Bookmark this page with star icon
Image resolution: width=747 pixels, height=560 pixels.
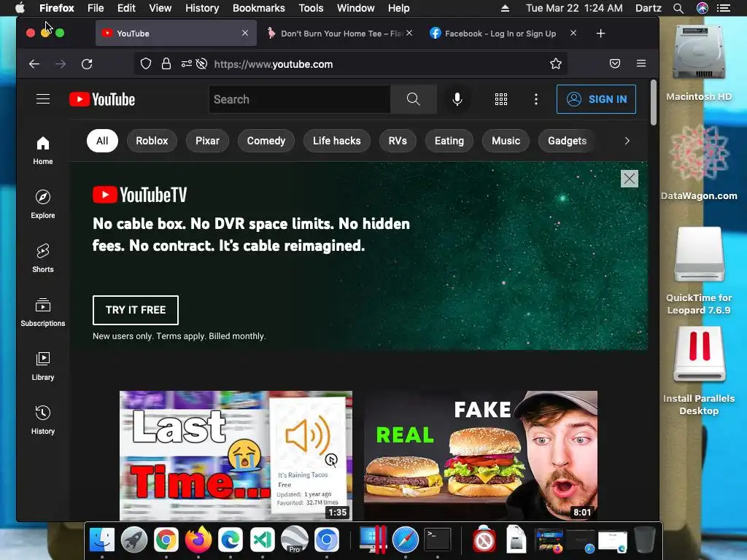click(x=555, y=64)
